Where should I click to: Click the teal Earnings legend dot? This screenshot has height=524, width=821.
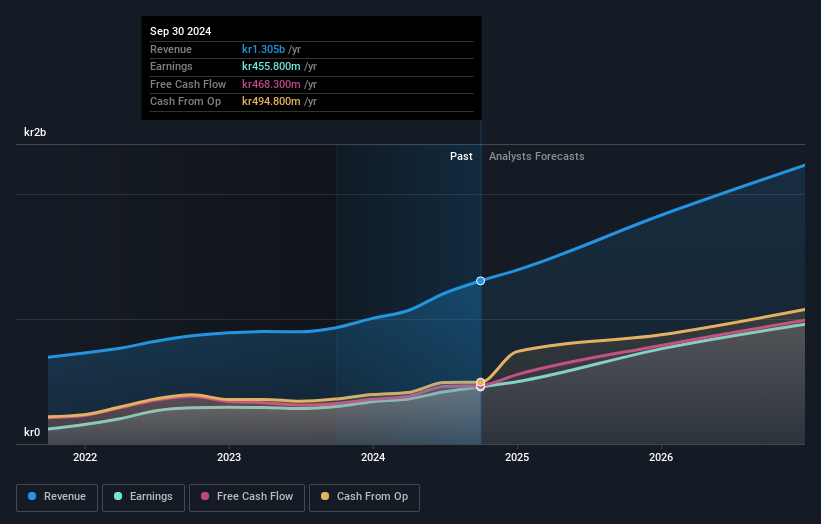click(x=118, y=496)
